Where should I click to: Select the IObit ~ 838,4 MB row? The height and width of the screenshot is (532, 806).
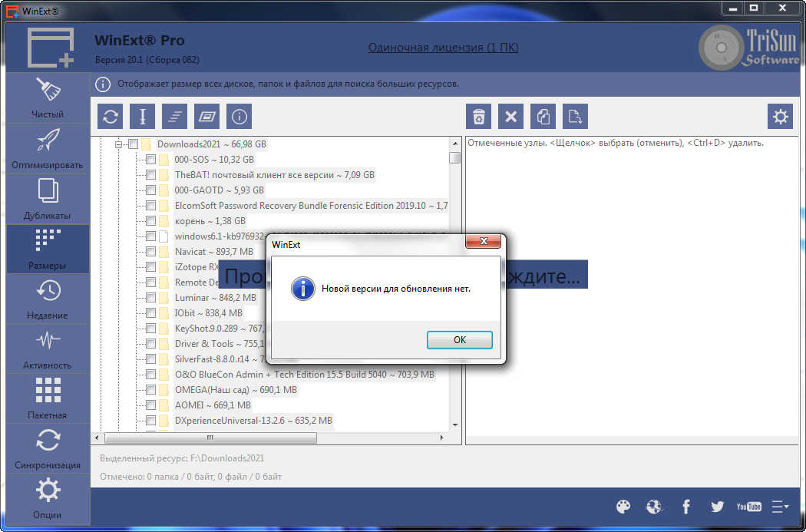coord(208,313)
